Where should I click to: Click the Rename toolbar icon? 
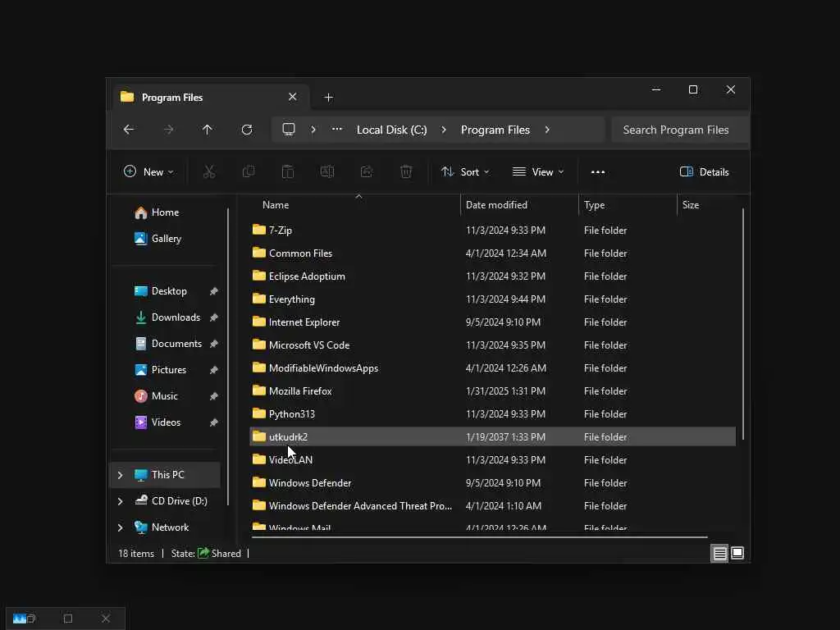327,171
